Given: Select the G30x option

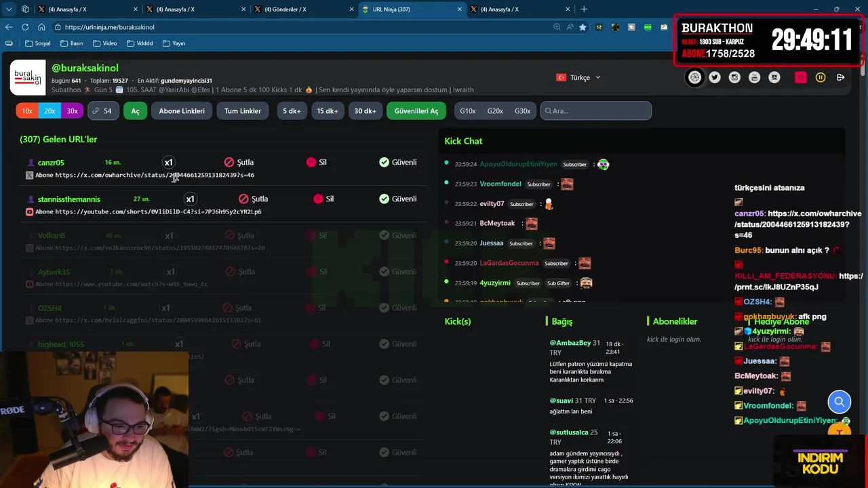Looking at the screenshot, I should tap(522, 111).
